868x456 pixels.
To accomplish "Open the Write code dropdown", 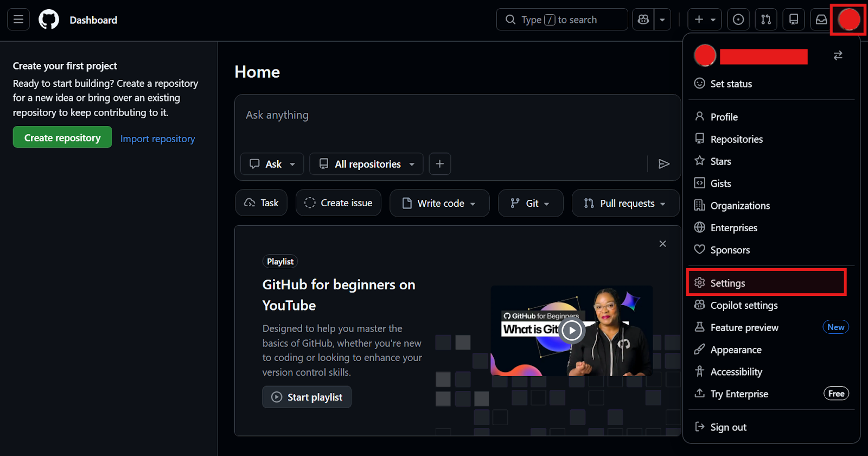I will coord(439,203).
